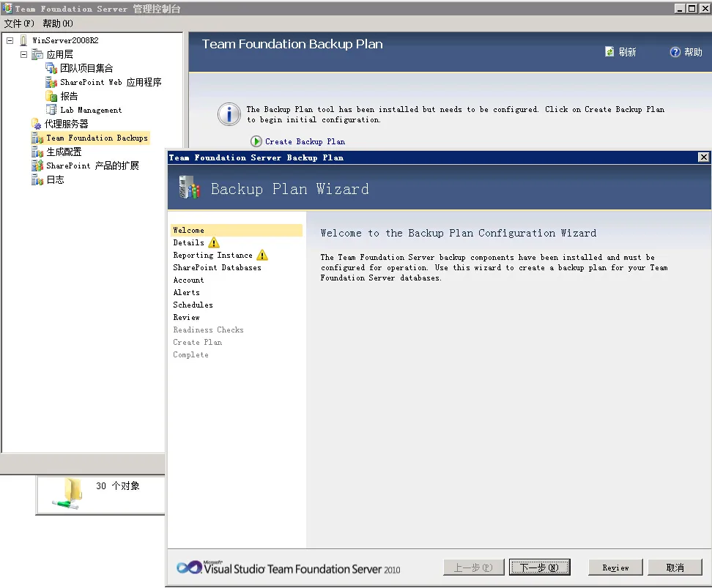The image size is (712, 588).
Task: Click the 应用层 node icon
Action: coord(37,54)
